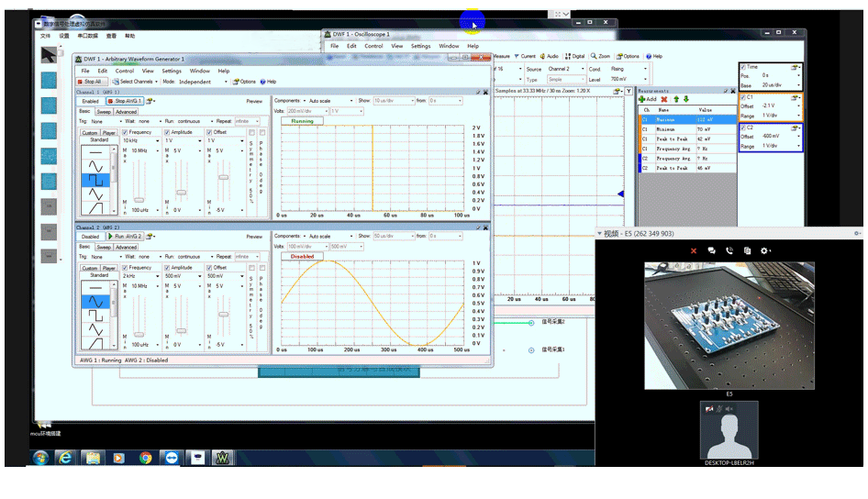Open trigger Source Channel 2 dropdown
The width and height of the screenshot is (868, 499).
click(564, 69)
